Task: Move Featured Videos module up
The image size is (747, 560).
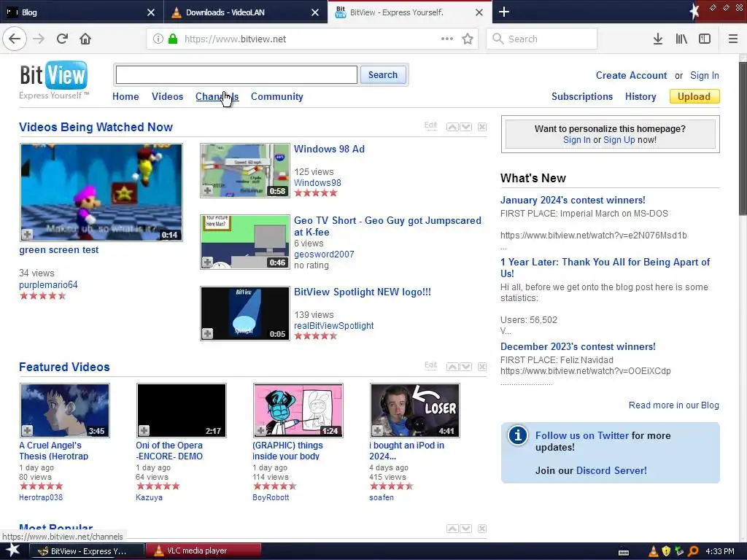Action: coord(452,367)
